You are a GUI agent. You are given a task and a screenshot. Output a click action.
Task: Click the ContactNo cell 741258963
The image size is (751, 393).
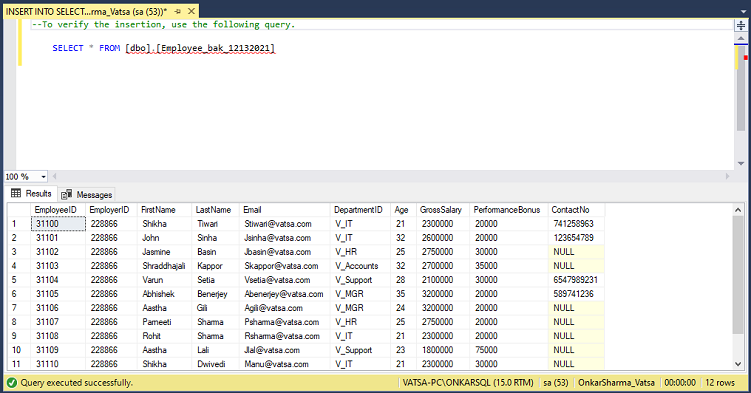[x=576, y=224]
